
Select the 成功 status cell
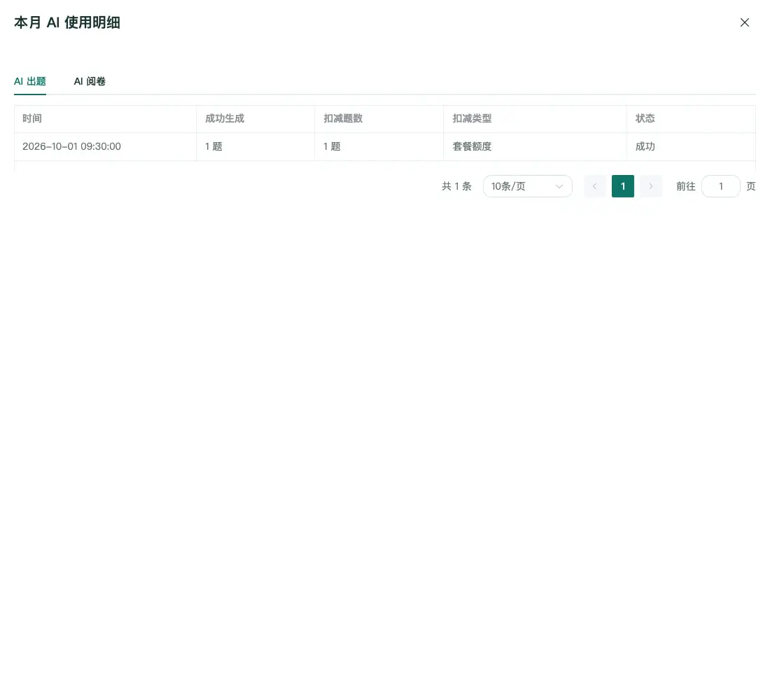(691, 146)
